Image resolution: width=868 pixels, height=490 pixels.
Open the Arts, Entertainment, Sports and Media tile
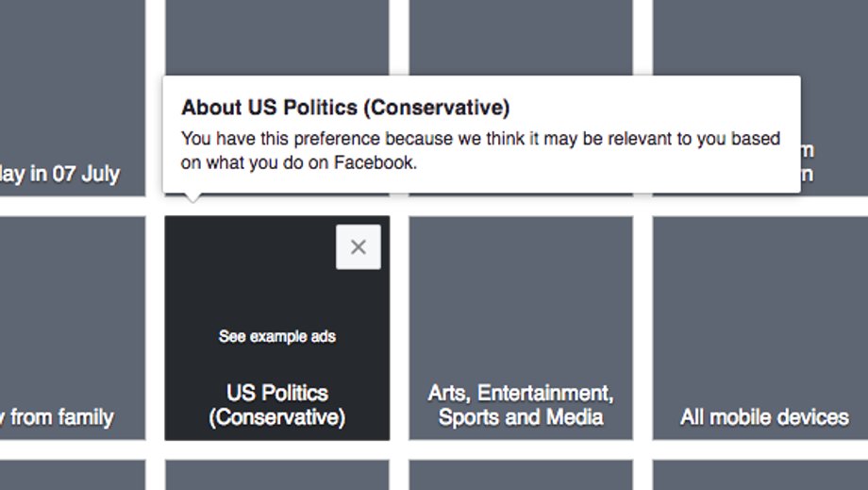521,328
